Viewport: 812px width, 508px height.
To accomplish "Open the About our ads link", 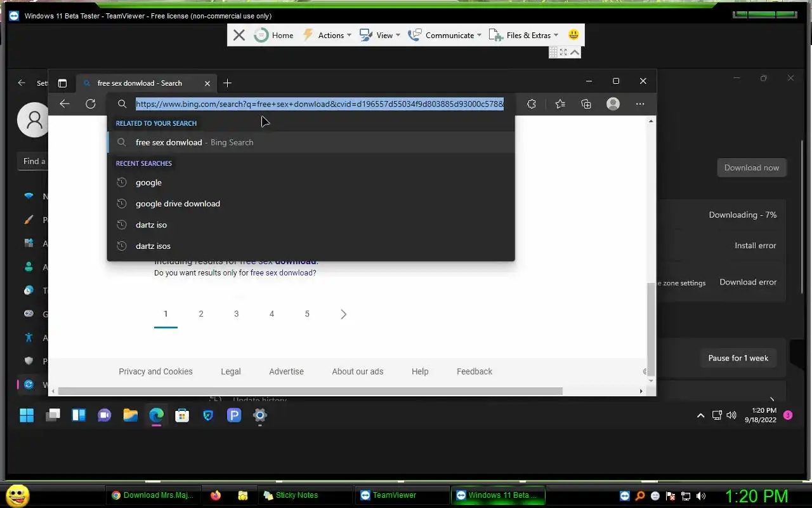I will pyautogui.click(x=358, y=371).
